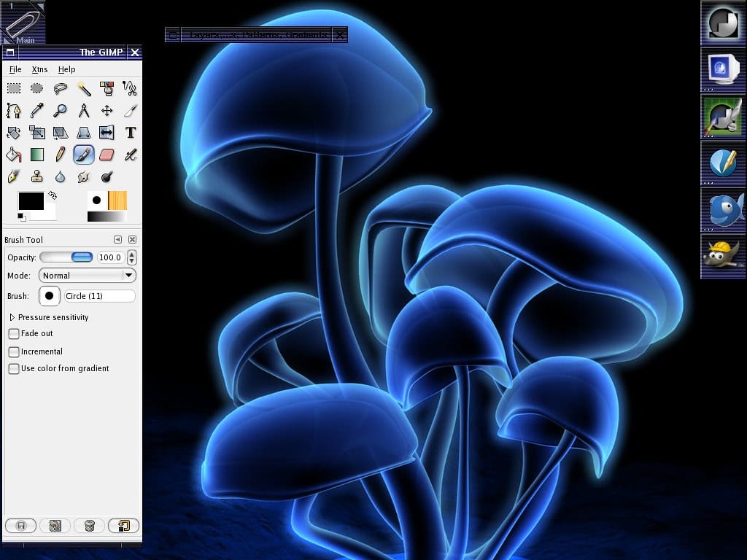747x560 pixels.
Task: Open the Brush Tool options tab menu
Action: [x=117, y=239]
